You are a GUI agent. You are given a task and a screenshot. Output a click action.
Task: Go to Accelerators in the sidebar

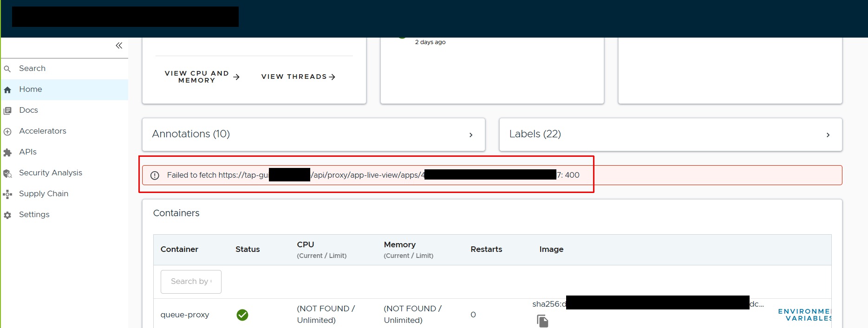tap(42, 131)
